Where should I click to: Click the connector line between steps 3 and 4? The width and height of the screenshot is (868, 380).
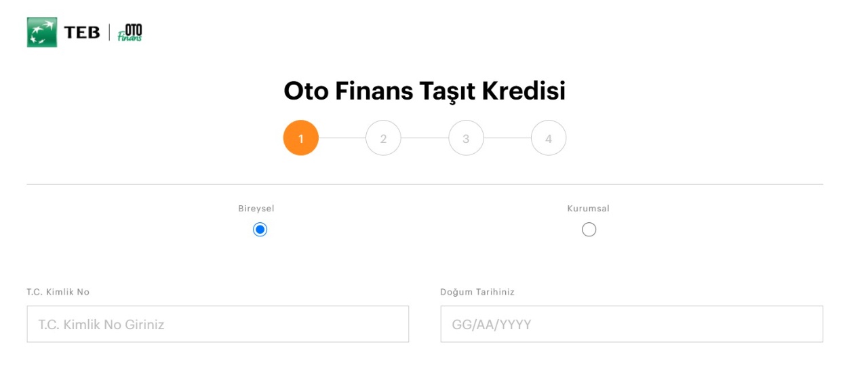pyautogui.click(x=507, y=138)
